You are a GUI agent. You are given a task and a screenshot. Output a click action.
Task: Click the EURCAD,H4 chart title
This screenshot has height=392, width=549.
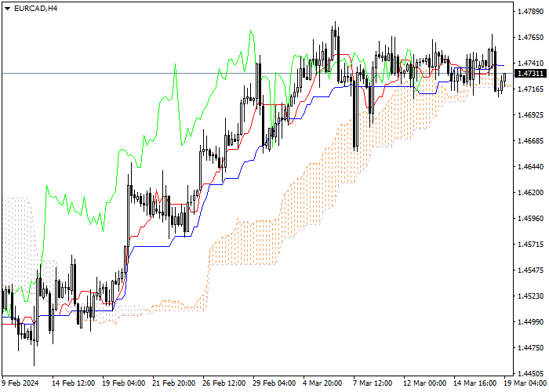tap(36, 9)
